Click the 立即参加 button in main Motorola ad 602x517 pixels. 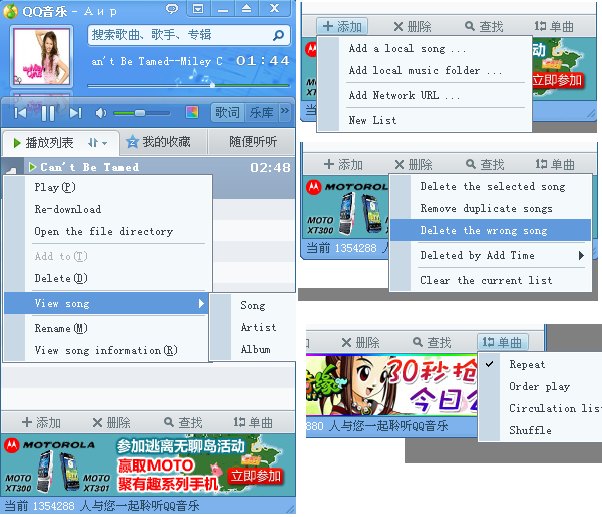pyautogui.click(x=255, y=476)
